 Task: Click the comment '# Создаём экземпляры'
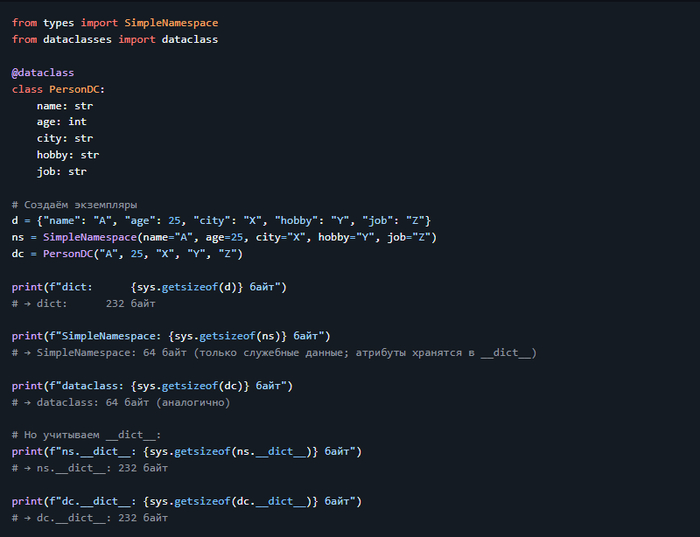click(75, 204)
